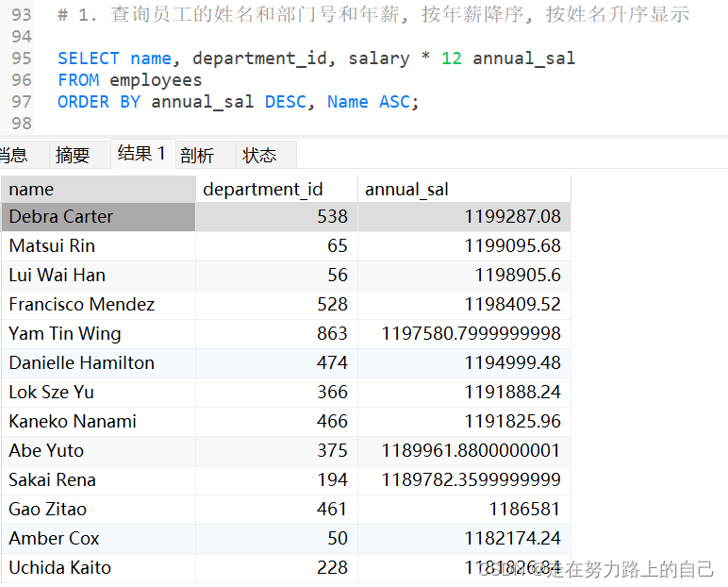Select the Gao Zitao cell
Screen dimensions: 728x587
coord(98,510)
